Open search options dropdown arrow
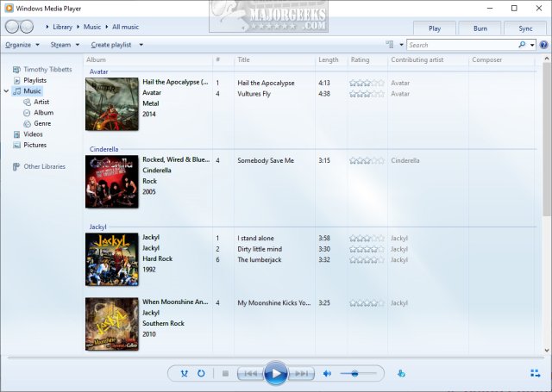Screen dimensions: 552x392 (x=532, y=45)
